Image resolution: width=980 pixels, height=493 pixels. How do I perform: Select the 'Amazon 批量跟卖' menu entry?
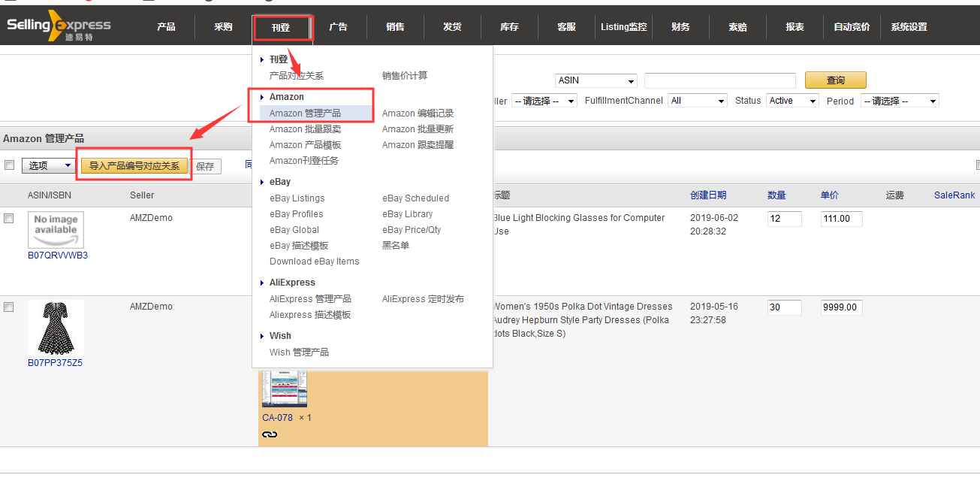tap(305, 129)
